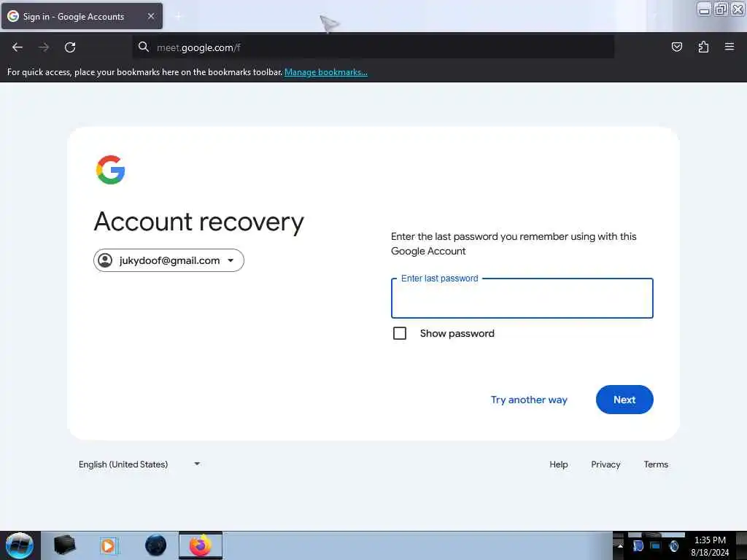The width and height of the screenshot is (747, 560).
Task: Click the first blue system tray icon
Action: (638, 545)
